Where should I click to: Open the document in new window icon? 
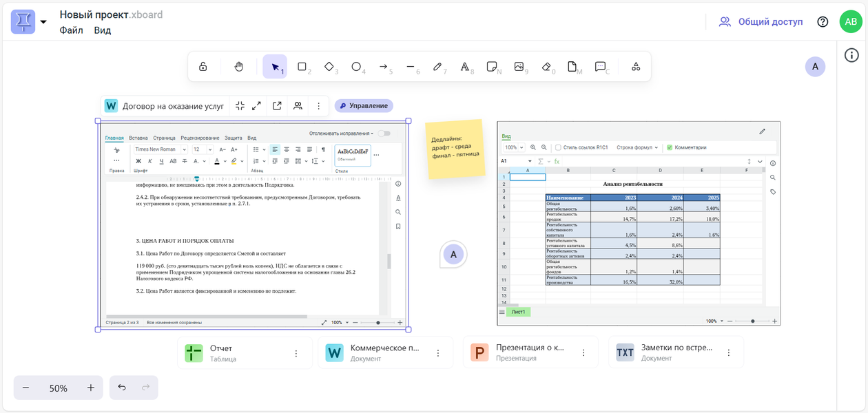277,106
